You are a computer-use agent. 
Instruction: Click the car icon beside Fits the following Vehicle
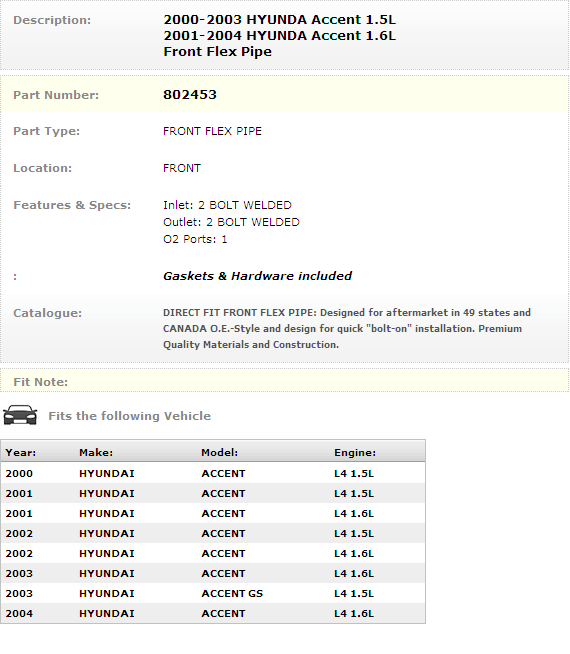pos(20,415)
